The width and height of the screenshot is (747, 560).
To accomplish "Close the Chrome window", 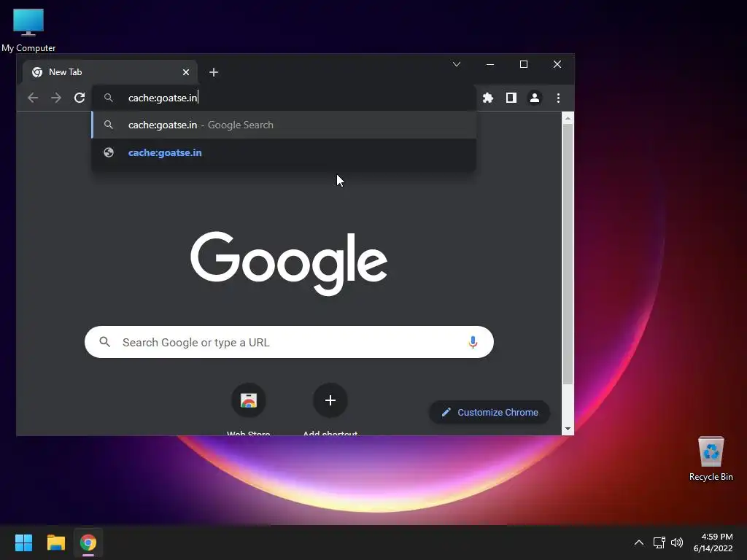I will (557, 64).
